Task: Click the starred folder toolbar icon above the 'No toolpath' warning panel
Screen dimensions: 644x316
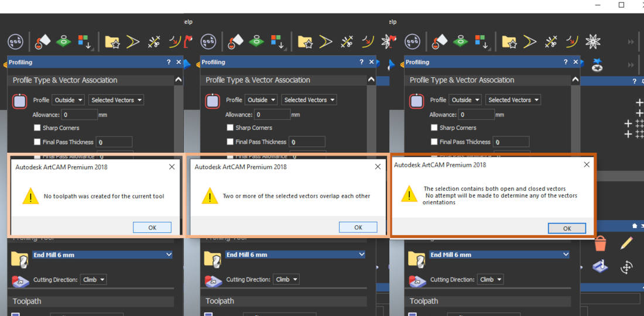Action: tap(112, 42)
